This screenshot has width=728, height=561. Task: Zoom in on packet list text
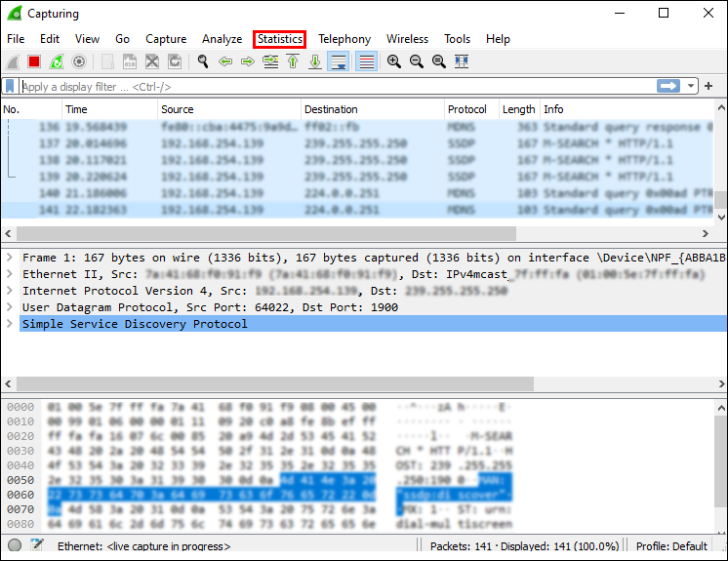(393, 61)
